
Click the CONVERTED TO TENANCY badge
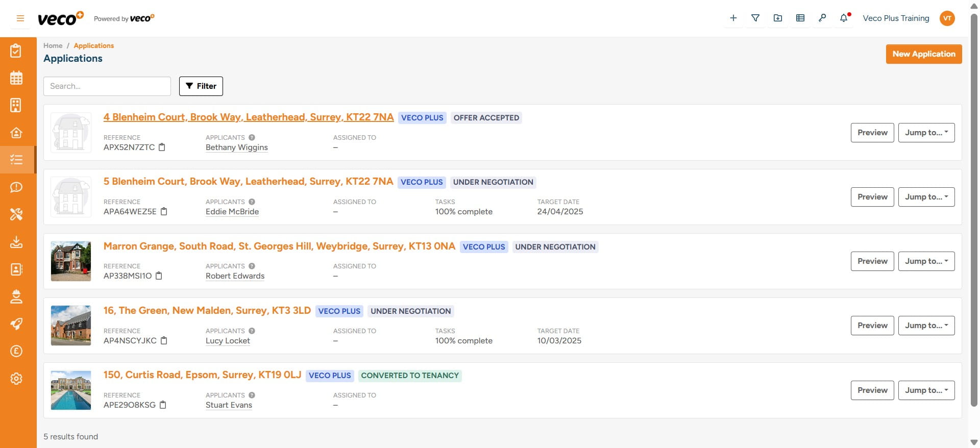click(x=410, y=376)
